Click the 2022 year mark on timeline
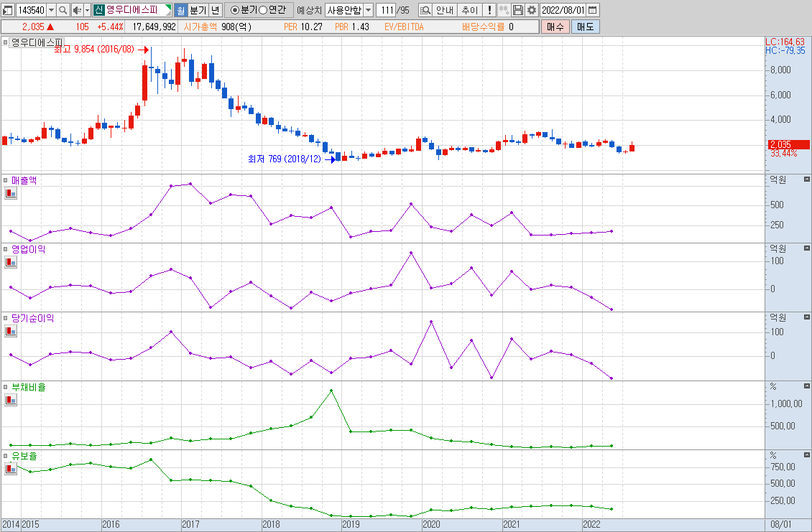Screen dimensions: 812x532 (591, 524)
